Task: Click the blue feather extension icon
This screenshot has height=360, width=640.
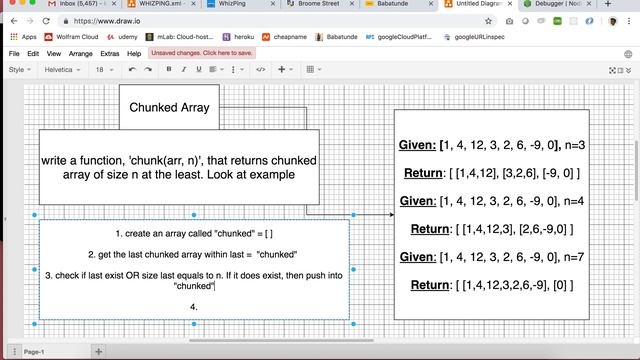Action: point(589,21)
